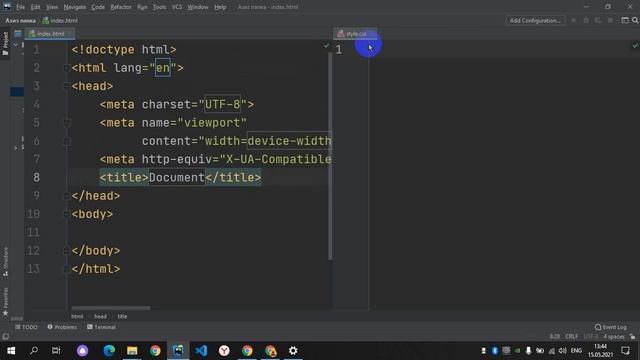Click the inspection checkmark in index.html editor
Screen dimensions: 640x360
[326, 46]
